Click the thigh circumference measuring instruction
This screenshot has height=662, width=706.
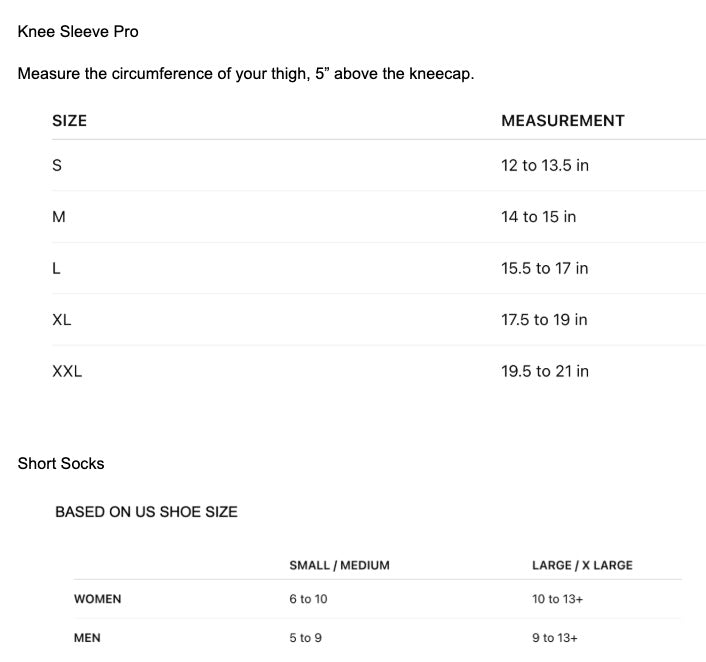[x=245, y=75]
